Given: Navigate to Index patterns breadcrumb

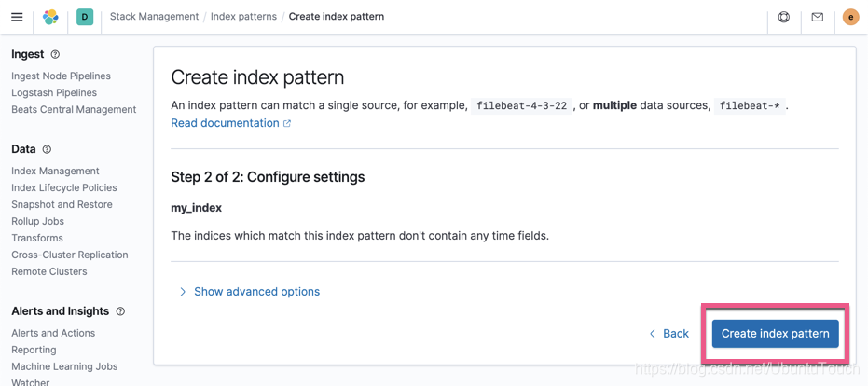Looking at the screenshot, I should 243,17.
